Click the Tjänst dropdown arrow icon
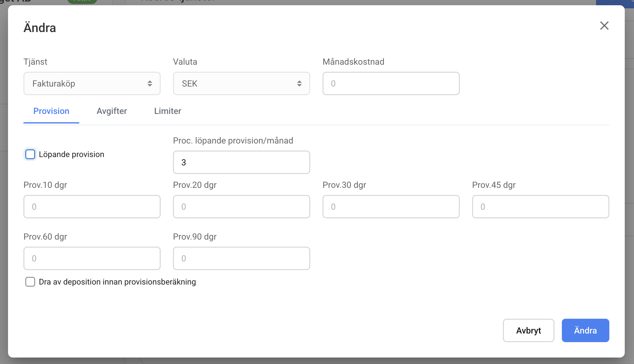Screen dimensions: 634x364 click(150, 83)
